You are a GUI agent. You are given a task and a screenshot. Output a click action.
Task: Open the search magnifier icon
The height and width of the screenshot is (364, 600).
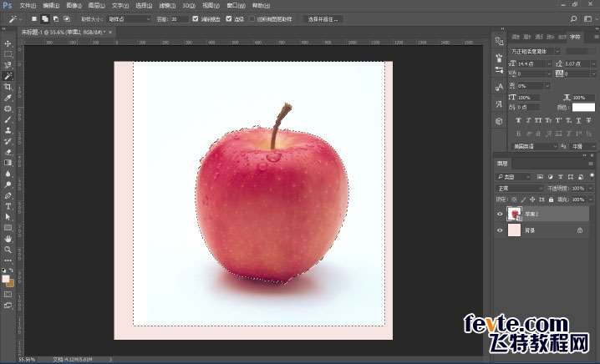click(x=573, y=18)
